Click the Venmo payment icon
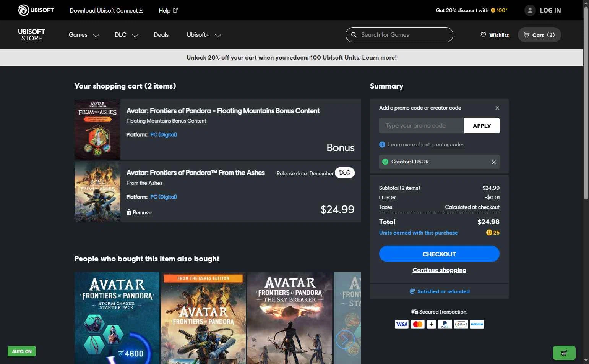 pos(477,324)
